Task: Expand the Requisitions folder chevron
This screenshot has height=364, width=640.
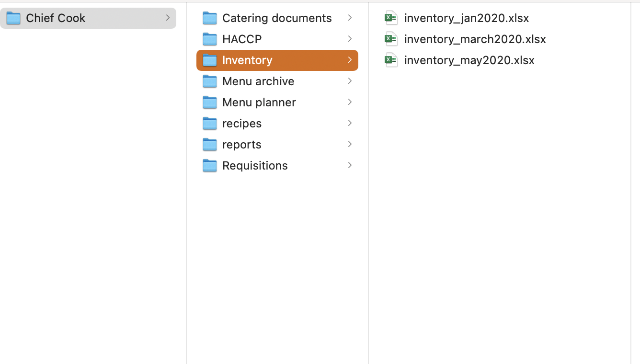Action: 350,165
